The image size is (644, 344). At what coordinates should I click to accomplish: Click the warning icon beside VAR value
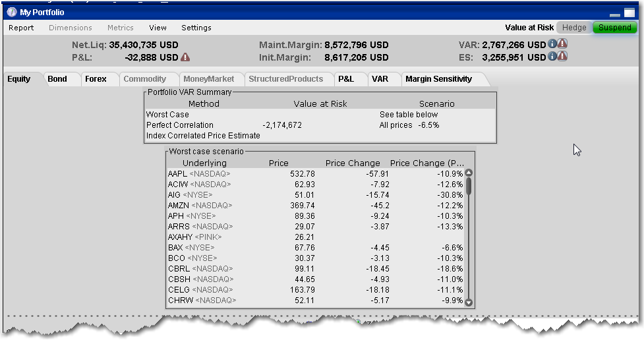[562, 44]
